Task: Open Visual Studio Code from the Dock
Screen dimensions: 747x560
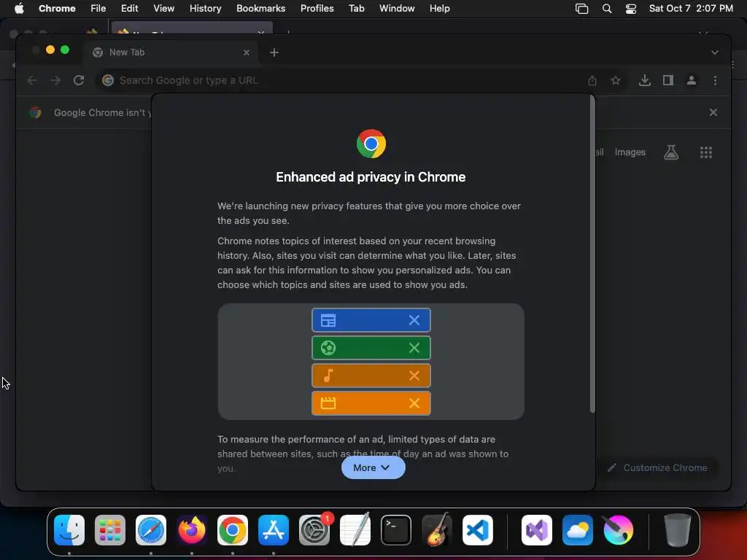Action: (x=478, y=529)
